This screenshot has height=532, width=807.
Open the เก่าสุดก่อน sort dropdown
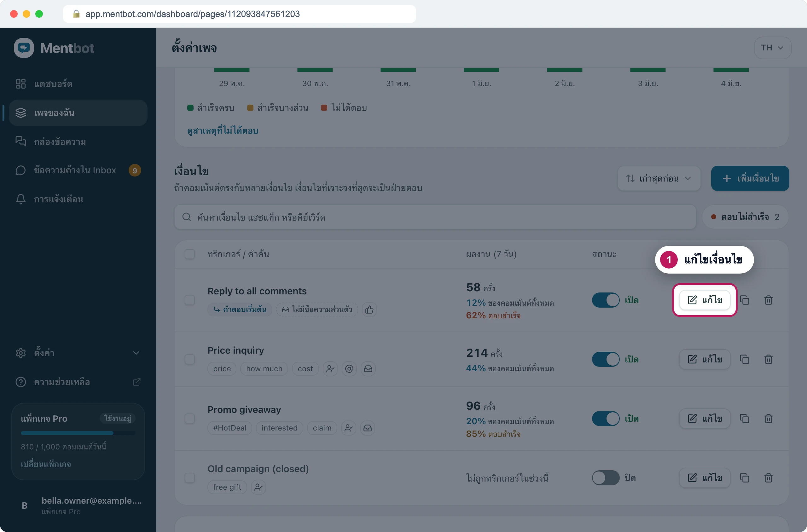[x=659, y=178]
